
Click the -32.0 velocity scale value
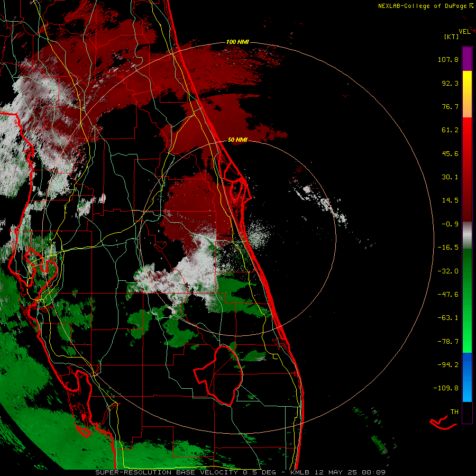click(x=448, y=271)
